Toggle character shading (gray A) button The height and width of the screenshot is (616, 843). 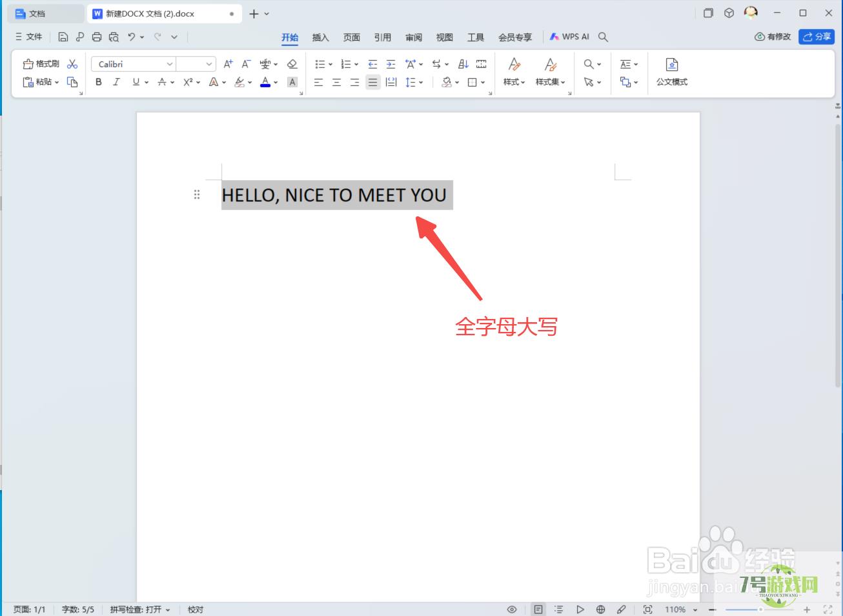click(x=292, y=82)
